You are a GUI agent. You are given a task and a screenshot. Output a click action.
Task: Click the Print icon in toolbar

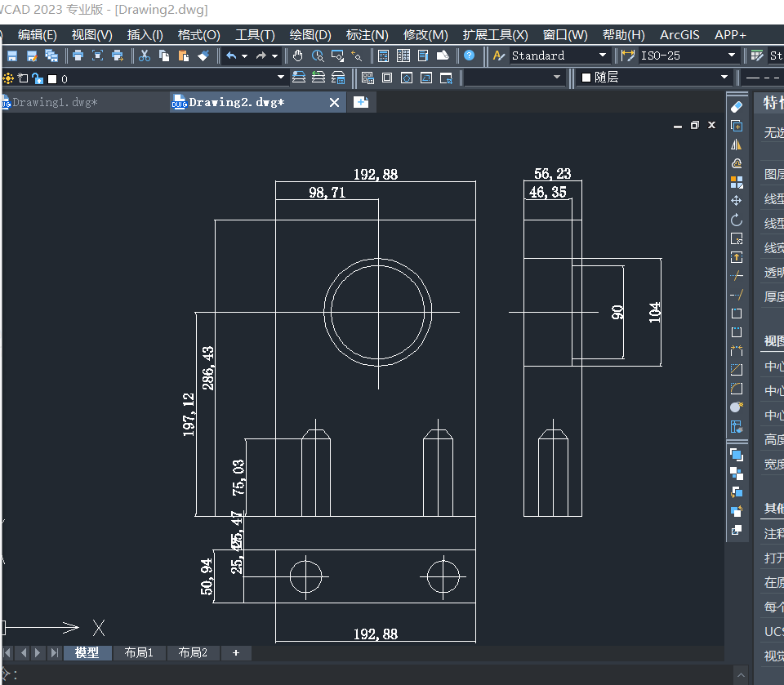(78, 56)
